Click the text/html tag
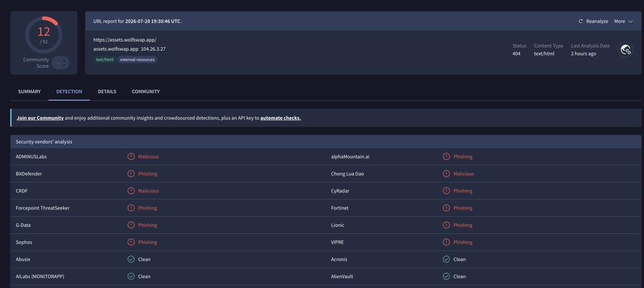644x288 pixels. click(105, 60)
